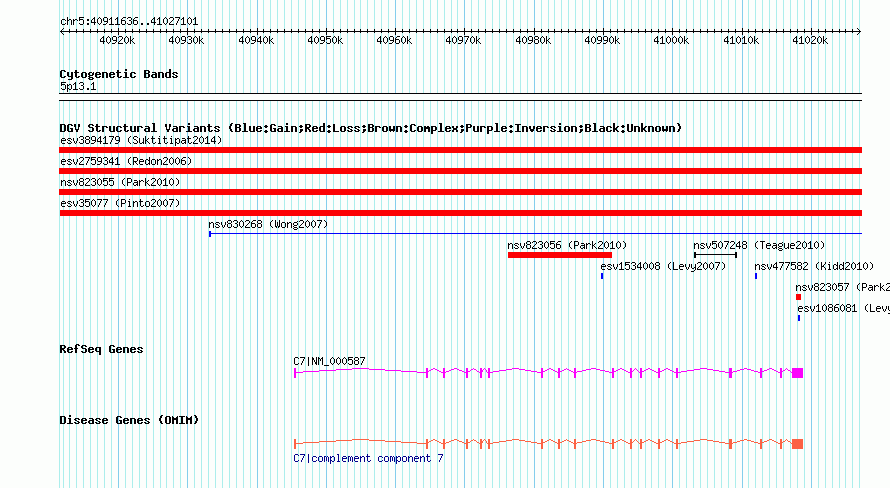Click the Disease Genes (OMIM) heading
The height and width of the screenshot is (488, 890).
[x=129, y=420]
